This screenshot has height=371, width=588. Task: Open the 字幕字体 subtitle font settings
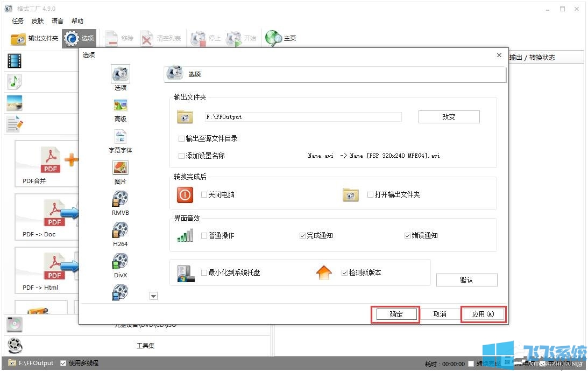pyautogui.click(x=119, y=141)
